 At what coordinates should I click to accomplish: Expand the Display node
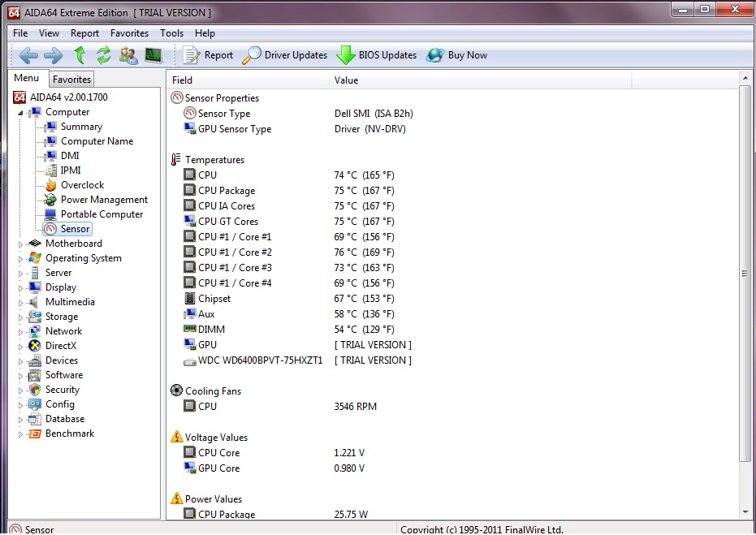20,288
